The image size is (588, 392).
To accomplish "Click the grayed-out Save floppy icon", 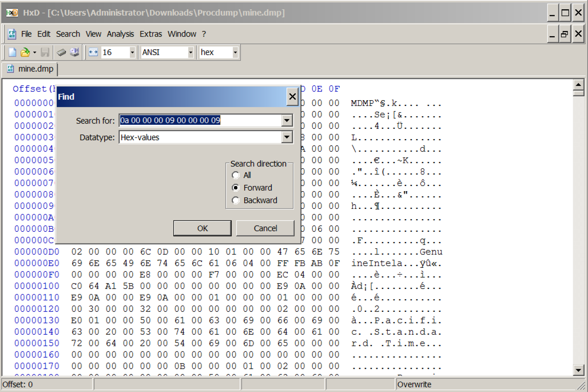I will tap(45, 52).
